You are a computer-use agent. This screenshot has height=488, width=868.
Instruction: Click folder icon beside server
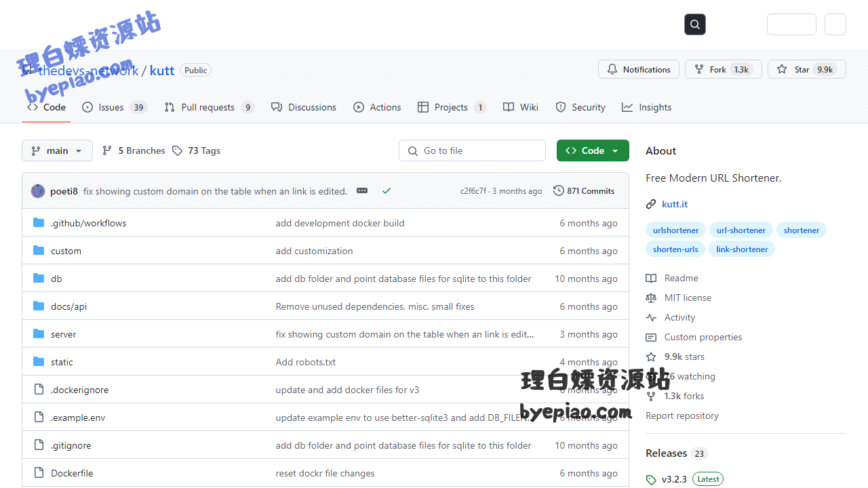(39, 334)
